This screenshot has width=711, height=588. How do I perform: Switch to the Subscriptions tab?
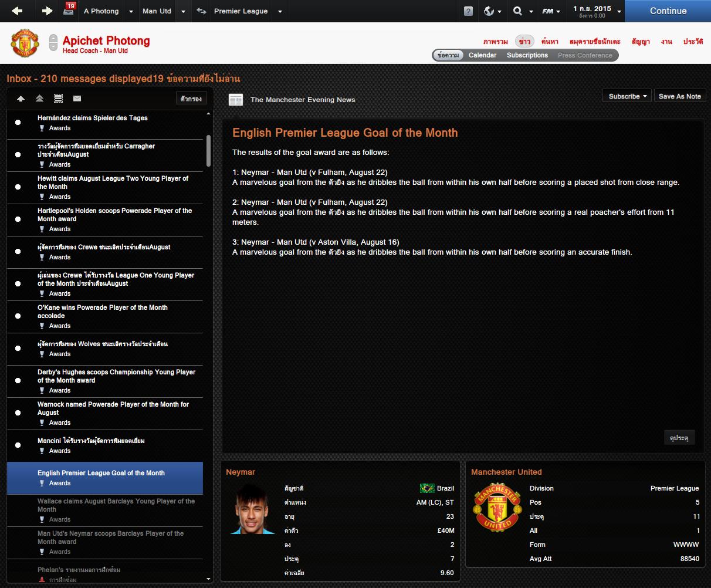point(527,55)
